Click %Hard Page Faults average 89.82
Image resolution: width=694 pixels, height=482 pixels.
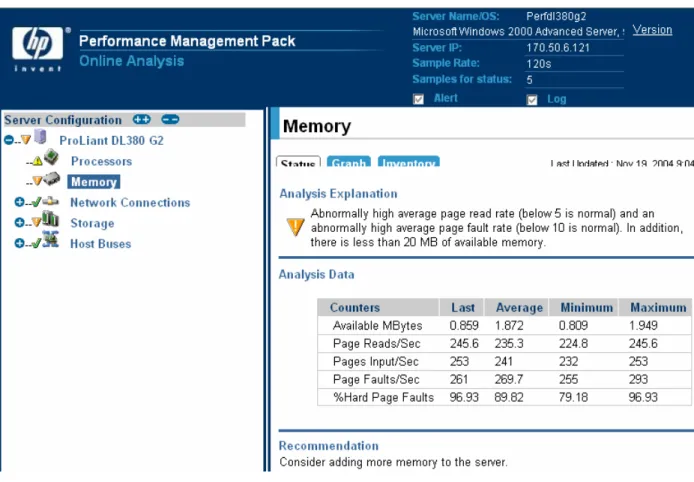coord(509,397)
